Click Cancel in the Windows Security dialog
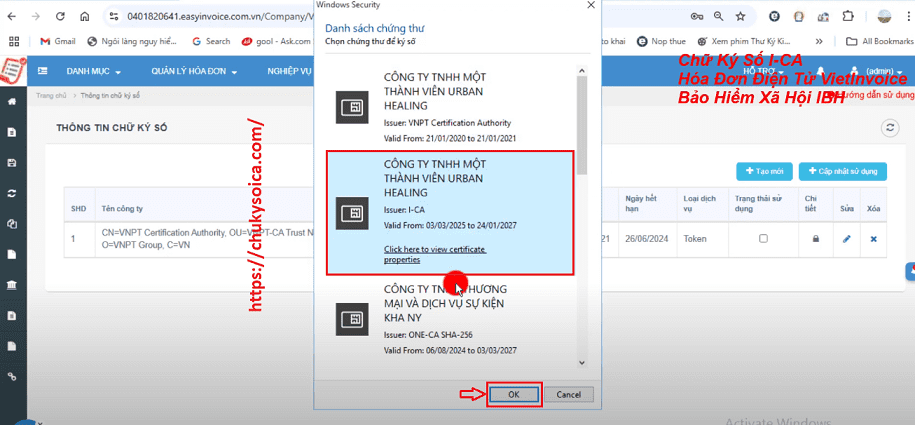This screenshot has width=915, height=425. [x=568, y=395]
